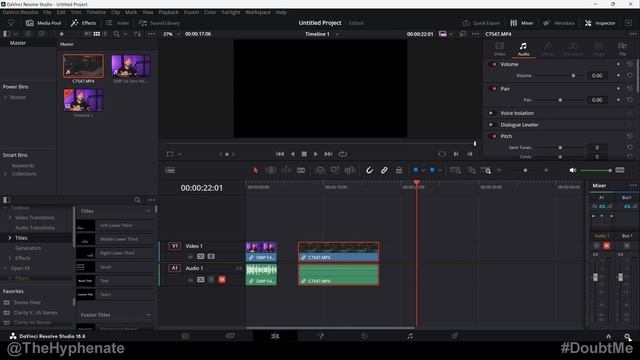Mute the timeline speaker volume icon

[x=573, y=170]
